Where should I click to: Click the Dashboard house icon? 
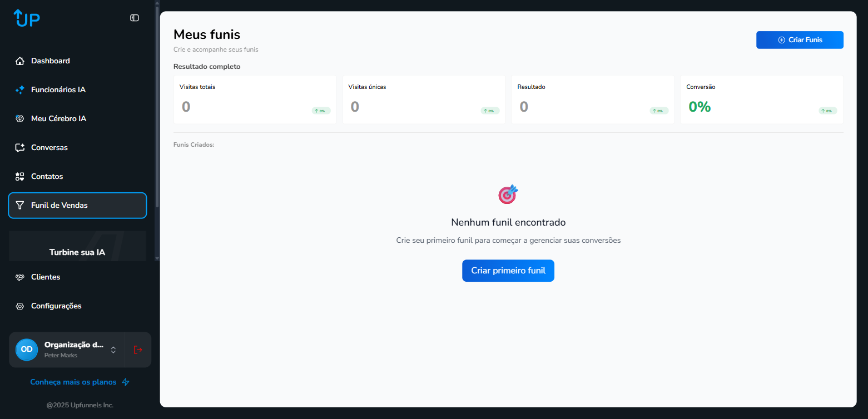click(20, 61)
